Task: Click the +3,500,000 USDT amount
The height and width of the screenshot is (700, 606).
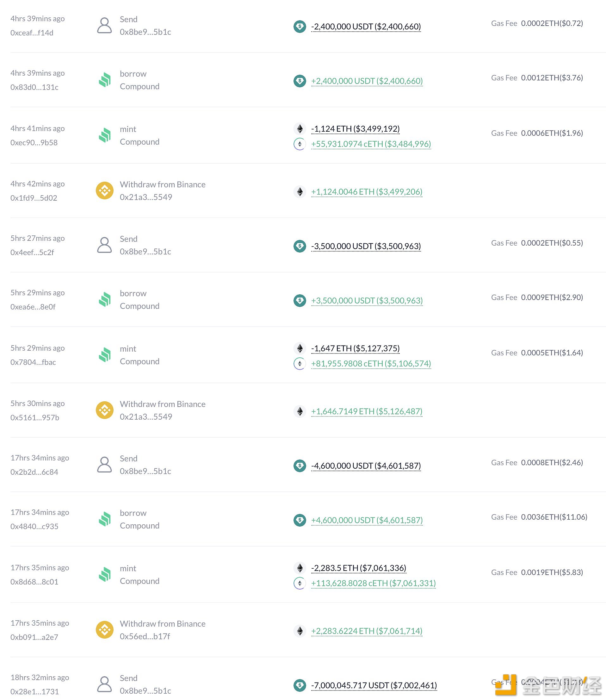Action: point(367,300)
